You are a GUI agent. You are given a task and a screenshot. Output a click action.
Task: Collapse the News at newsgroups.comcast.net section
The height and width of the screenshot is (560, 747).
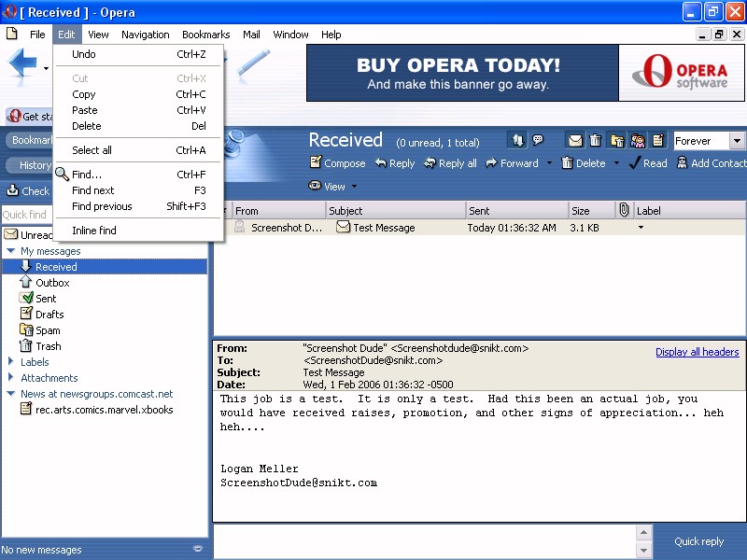10,393
